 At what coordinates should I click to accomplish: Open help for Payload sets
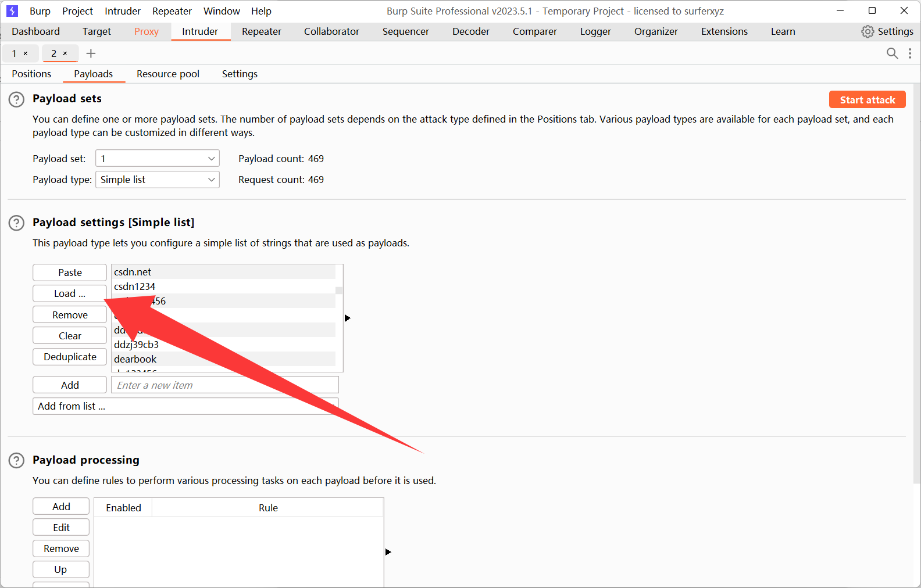16,99
